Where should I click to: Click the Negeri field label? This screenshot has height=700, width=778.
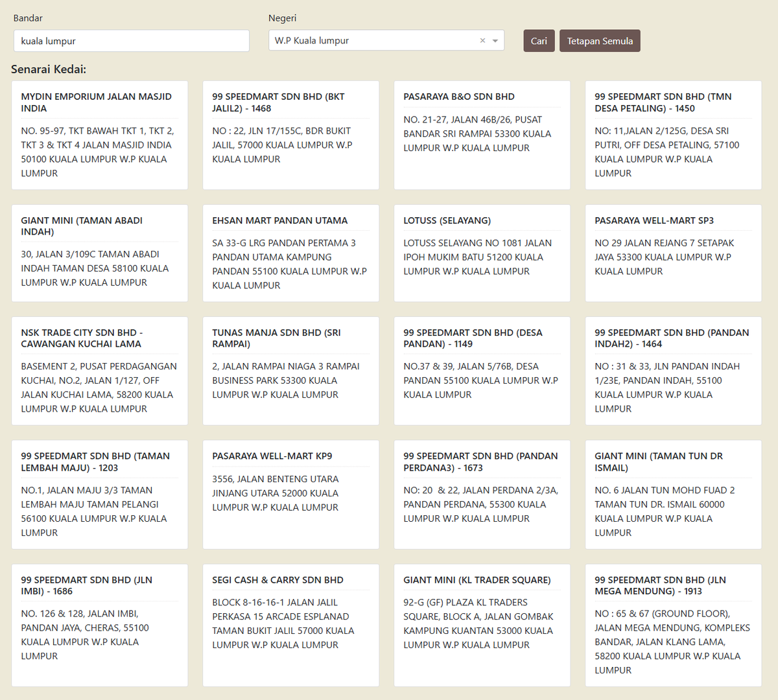click(283, 18)
